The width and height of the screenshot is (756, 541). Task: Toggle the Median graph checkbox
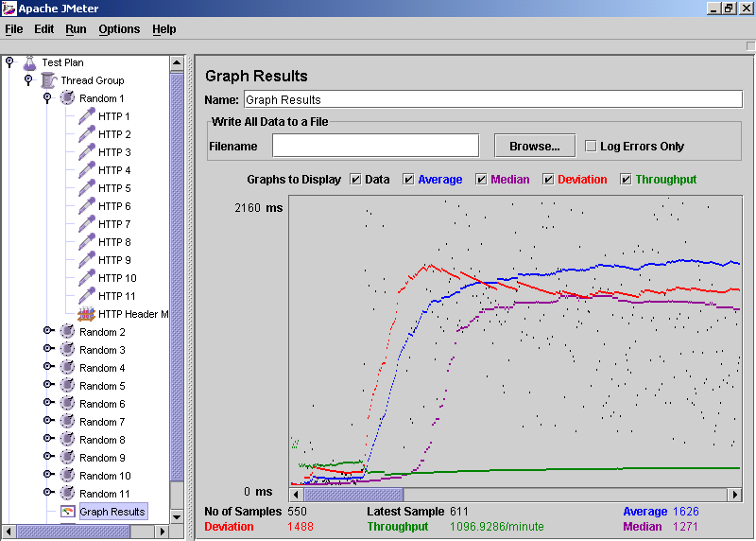click(x=481, y=180)
